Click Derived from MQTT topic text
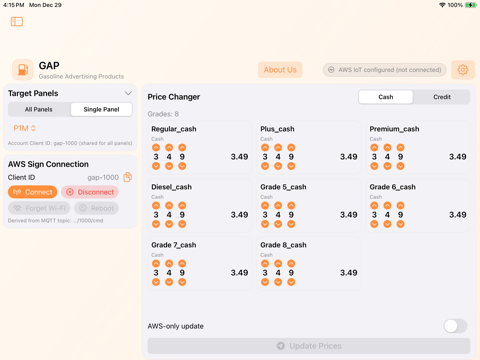Screen dimensions: 480x360 coord(55,220)
